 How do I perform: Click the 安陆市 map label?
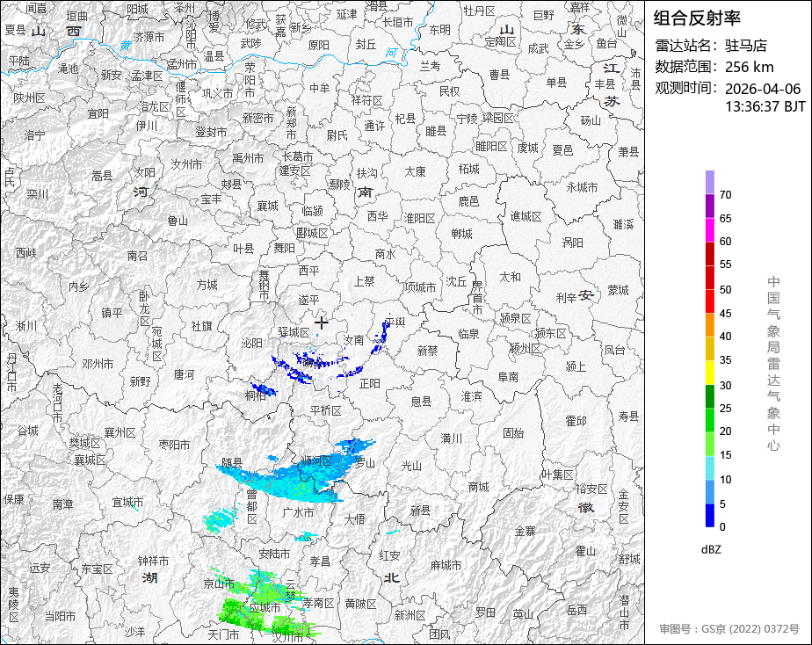[x=274, y=554]
